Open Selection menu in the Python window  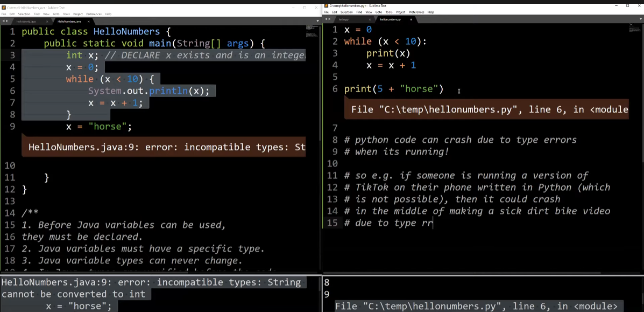click(346, 12)
